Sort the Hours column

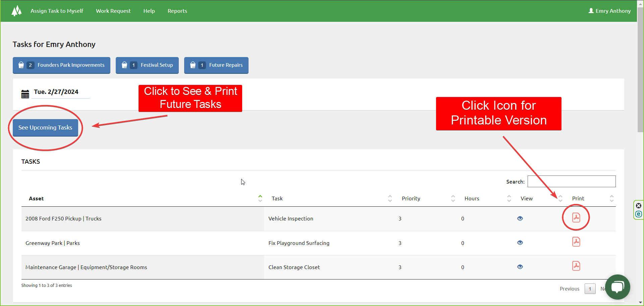click(509, 198)
